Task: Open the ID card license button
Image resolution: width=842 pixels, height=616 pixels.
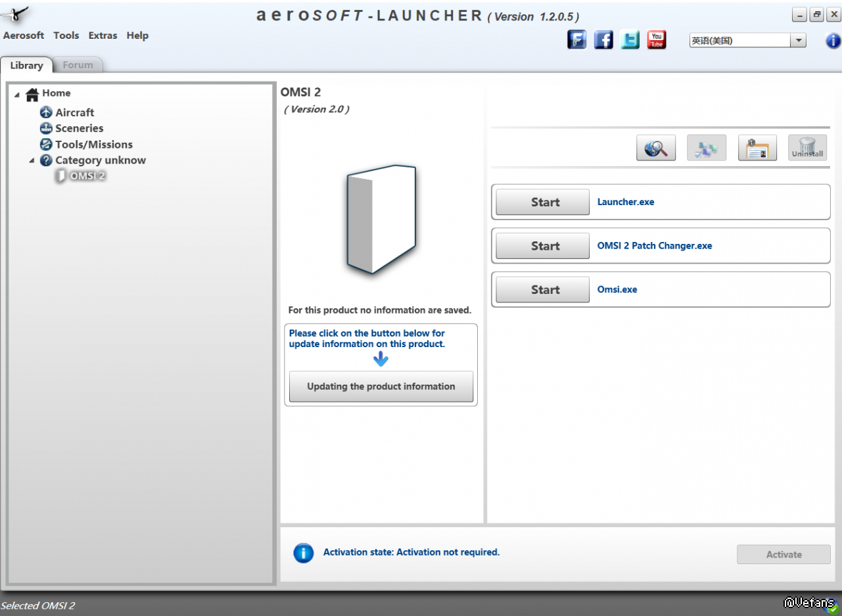Action: click(x=758, y=148)
